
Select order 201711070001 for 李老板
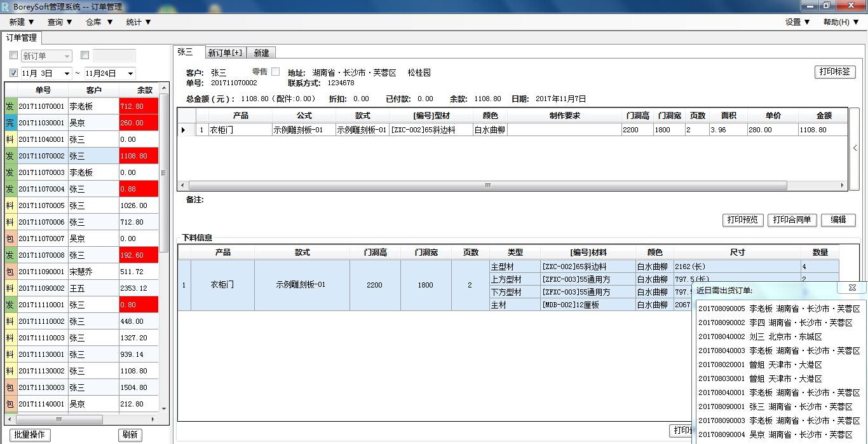coord(81,106)
